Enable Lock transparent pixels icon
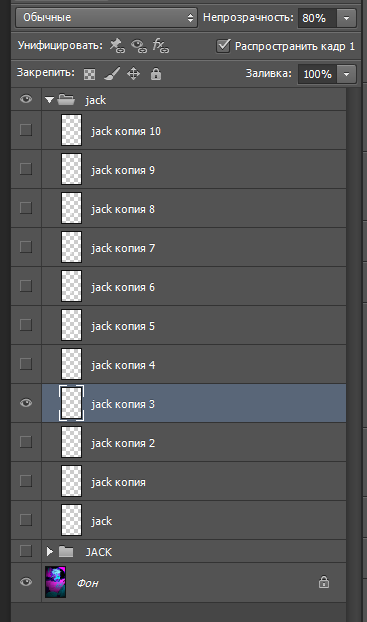 click(90, 74)
